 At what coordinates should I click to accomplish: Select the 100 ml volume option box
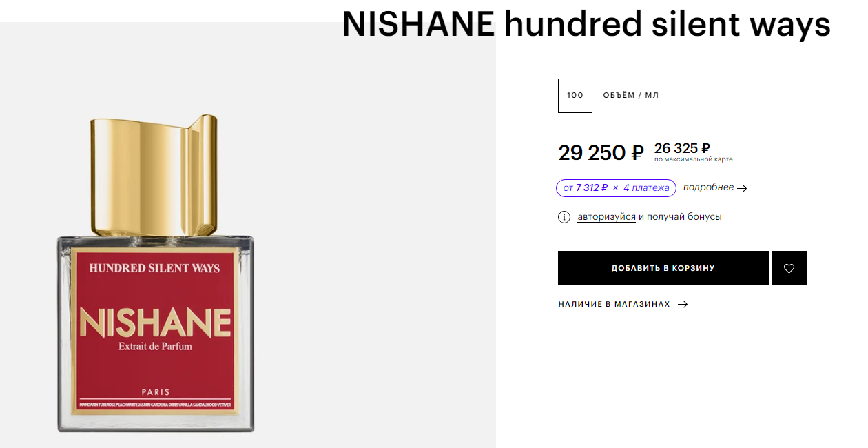575,96
